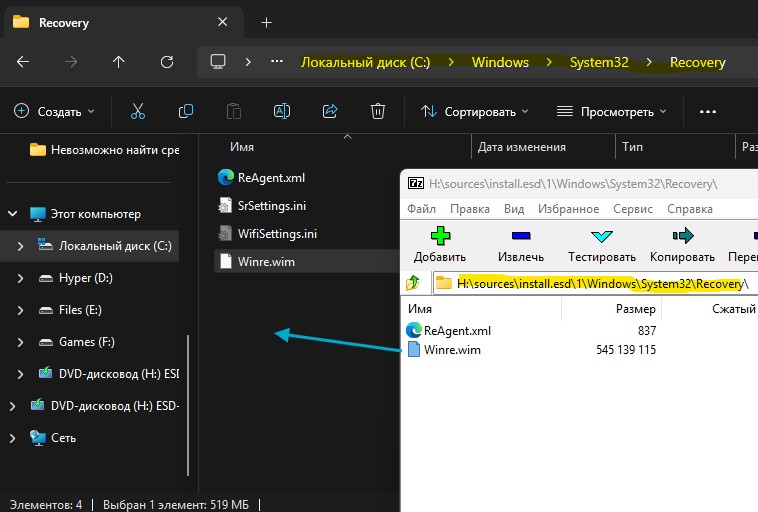Sort Explorer by Дата изменения column
The width and height of the screenshot is (758, 512).
pyautogui.click(x=521, y=147)
